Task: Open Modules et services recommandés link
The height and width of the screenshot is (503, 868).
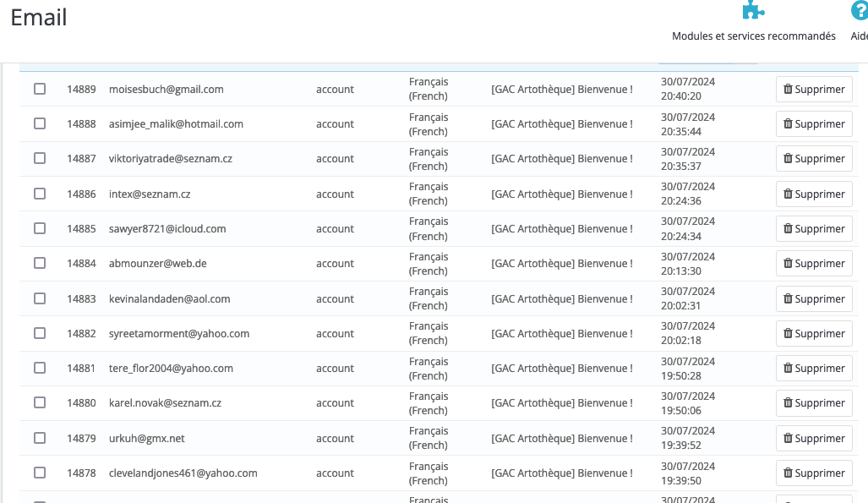Action: (753, 36)
